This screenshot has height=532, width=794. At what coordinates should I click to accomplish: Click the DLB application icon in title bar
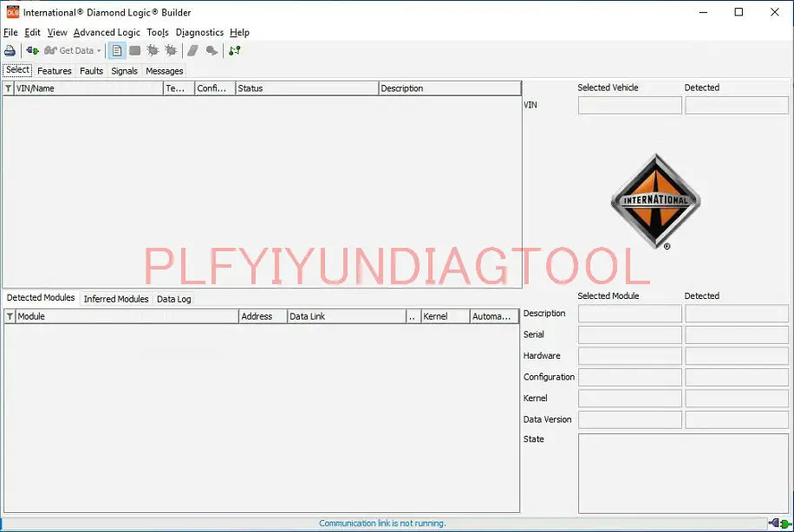(12, 12)
